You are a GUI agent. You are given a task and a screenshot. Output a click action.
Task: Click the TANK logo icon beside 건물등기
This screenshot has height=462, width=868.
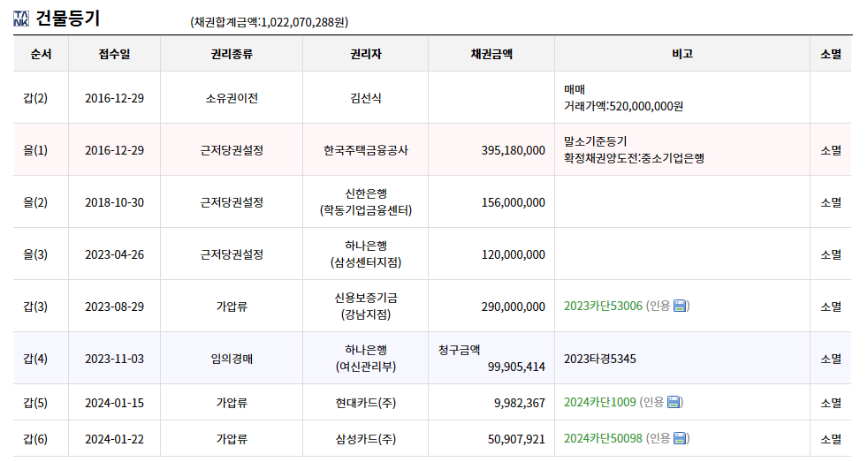point(21,19)
